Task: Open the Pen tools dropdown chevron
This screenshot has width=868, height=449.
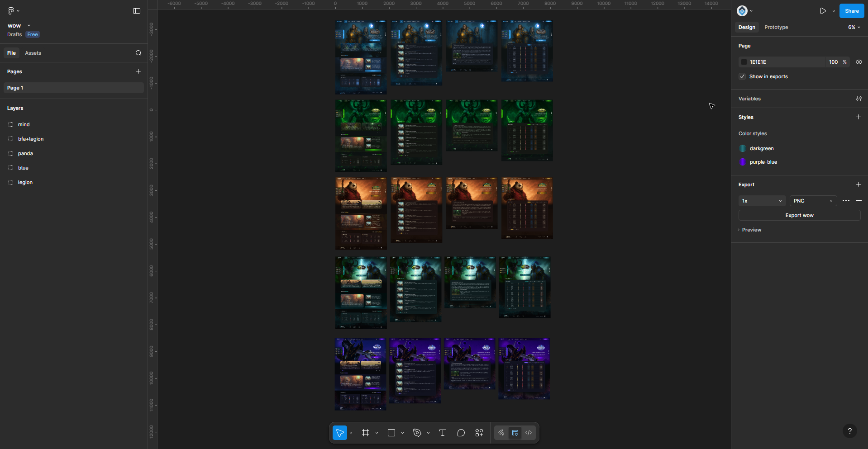Action: click(428, 433)
